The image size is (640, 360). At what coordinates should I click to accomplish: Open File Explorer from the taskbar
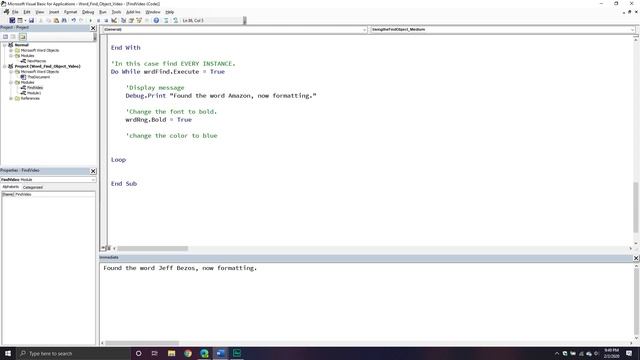(x=171, y=353)
